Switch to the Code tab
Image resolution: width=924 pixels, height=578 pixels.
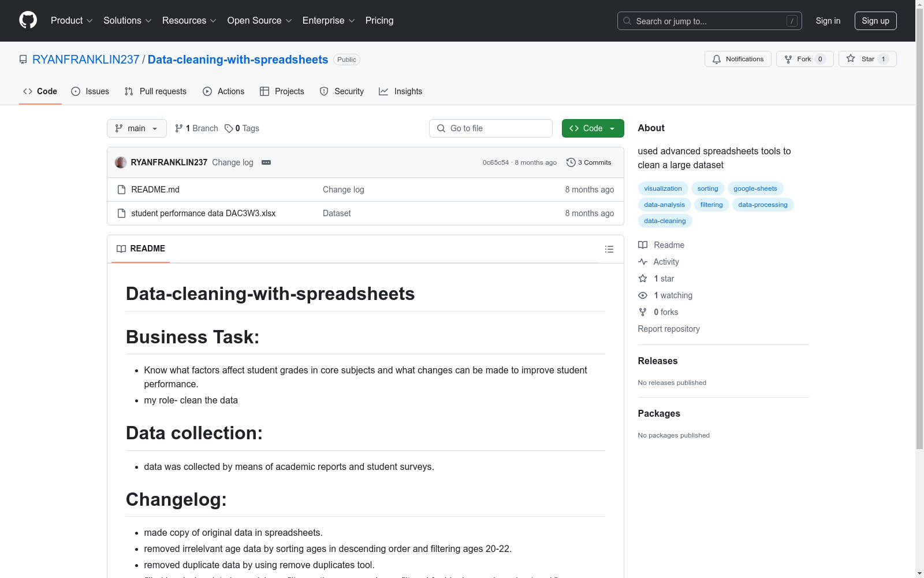(x=40, y=91)
